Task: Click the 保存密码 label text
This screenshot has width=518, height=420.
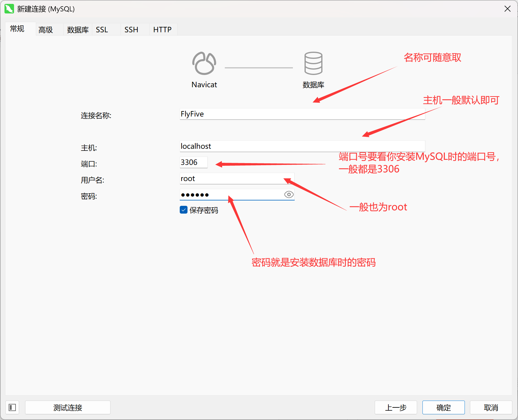Action: coord(204,210)
